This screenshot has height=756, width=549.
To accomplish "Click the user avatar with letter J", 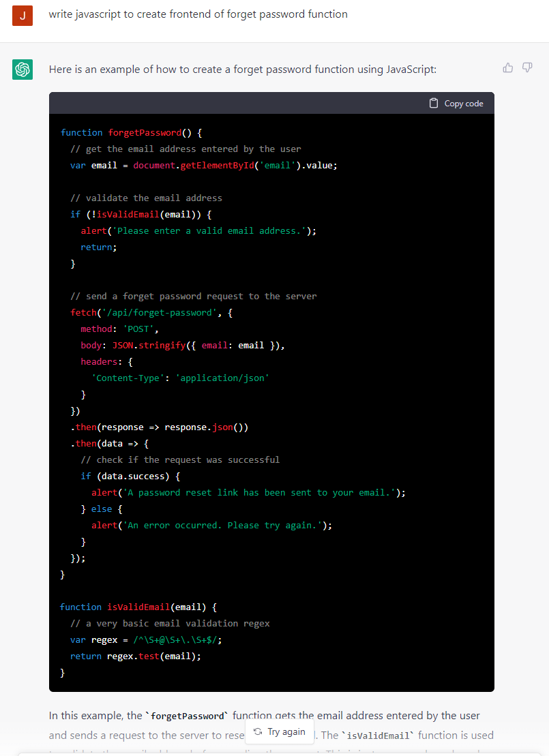I will pyautogui.click(x=23, y=16).
